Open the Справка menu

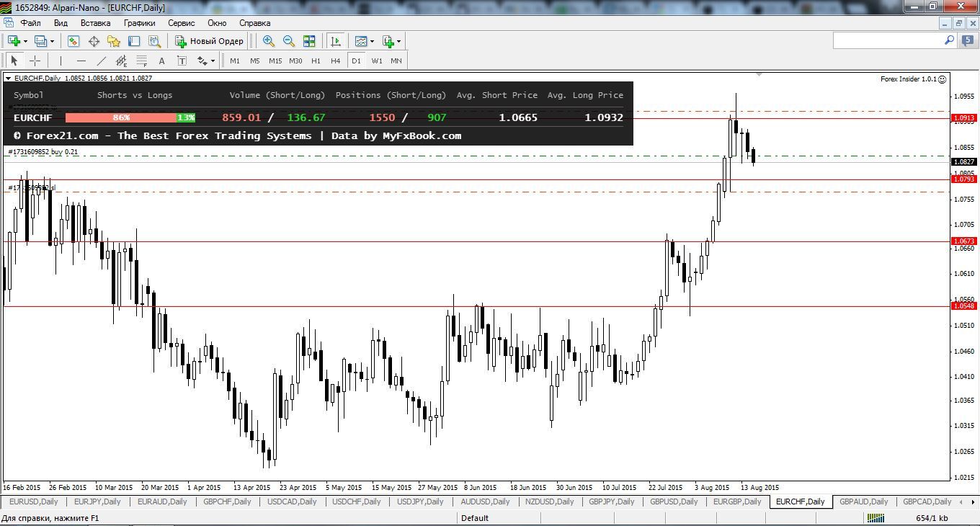254,23
